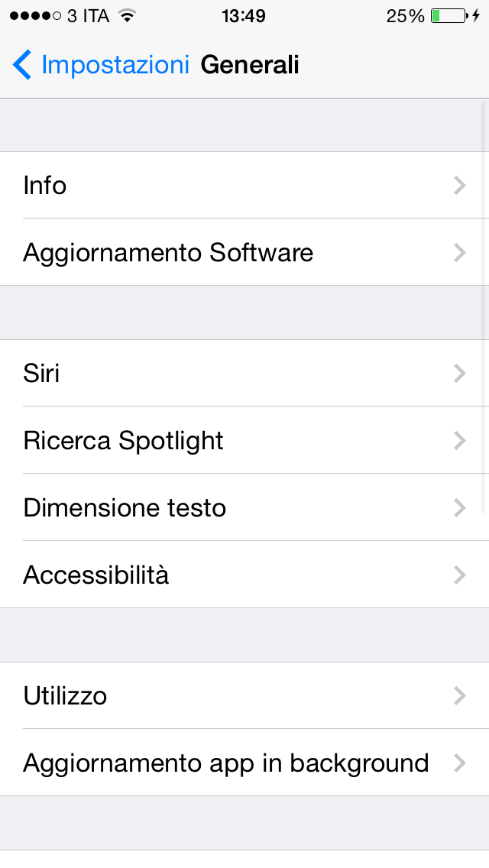Go back to Impostazioni
The image size is (489, 868).
(x=115, y=66)
